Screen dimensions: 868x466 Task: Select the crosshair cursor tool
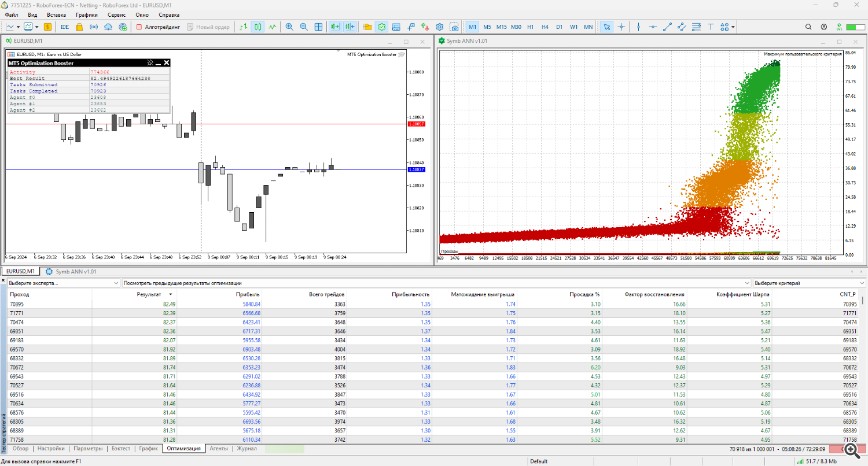tap(621, 27)
